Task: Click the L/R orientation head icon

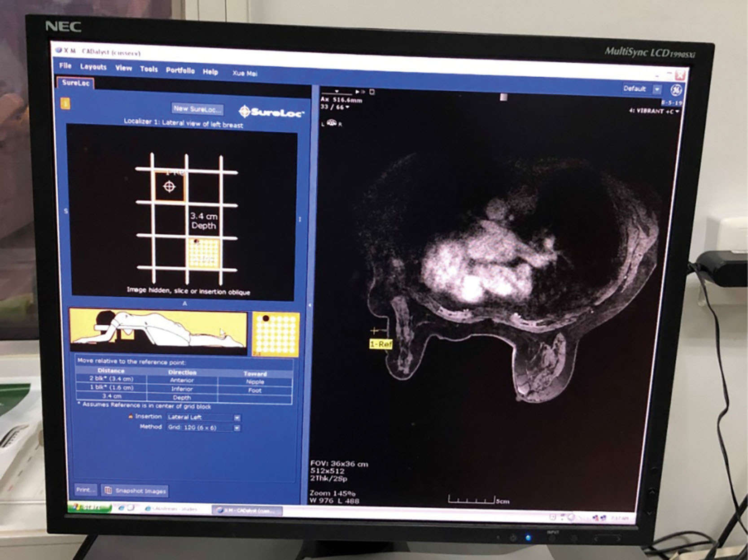Action: click(x=332, y=123)
